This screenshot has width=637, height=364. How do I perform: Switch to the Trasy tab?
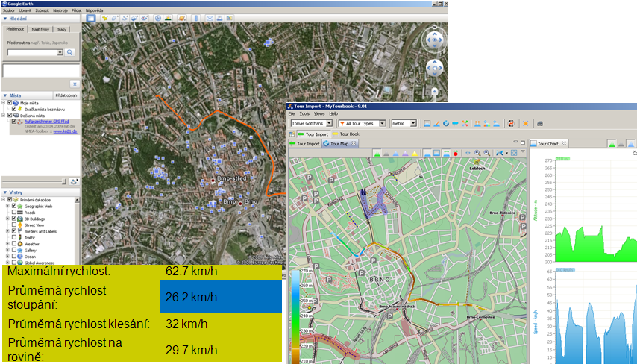pos(62,29)
